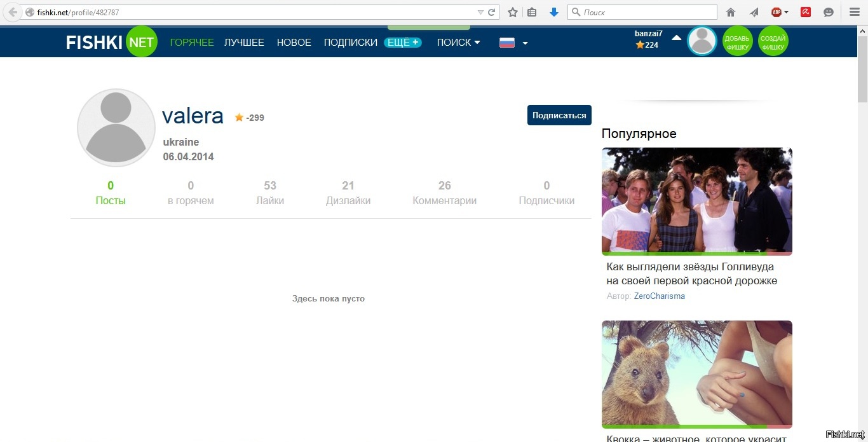Click the Популярное heading
This screenshot has height=442, width=868.
639,134
